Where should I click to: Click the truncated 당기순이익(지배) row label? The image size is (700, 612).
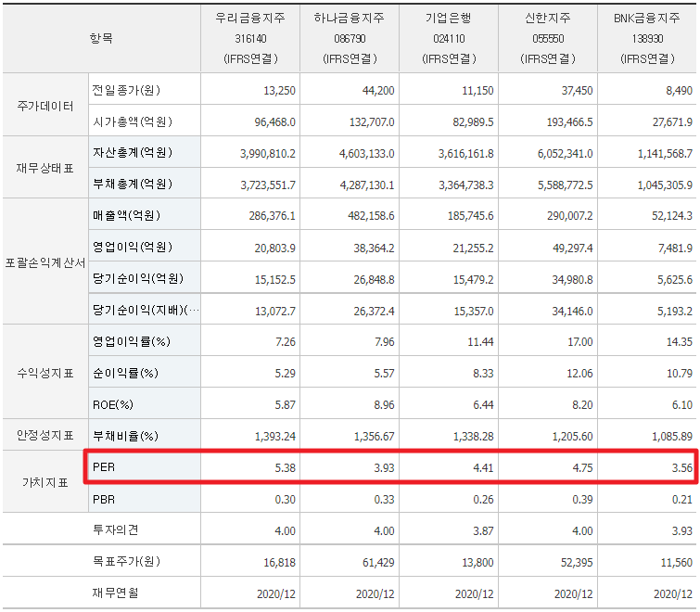146,310
